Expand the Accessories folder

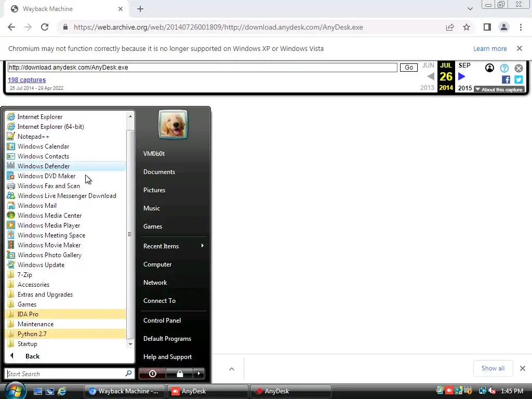(66, 284)
